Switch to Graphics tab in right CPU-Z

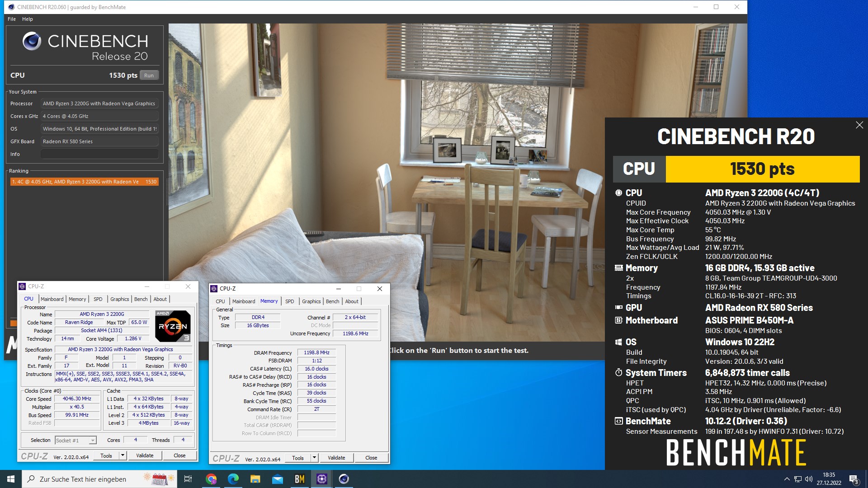coord(311,301)
